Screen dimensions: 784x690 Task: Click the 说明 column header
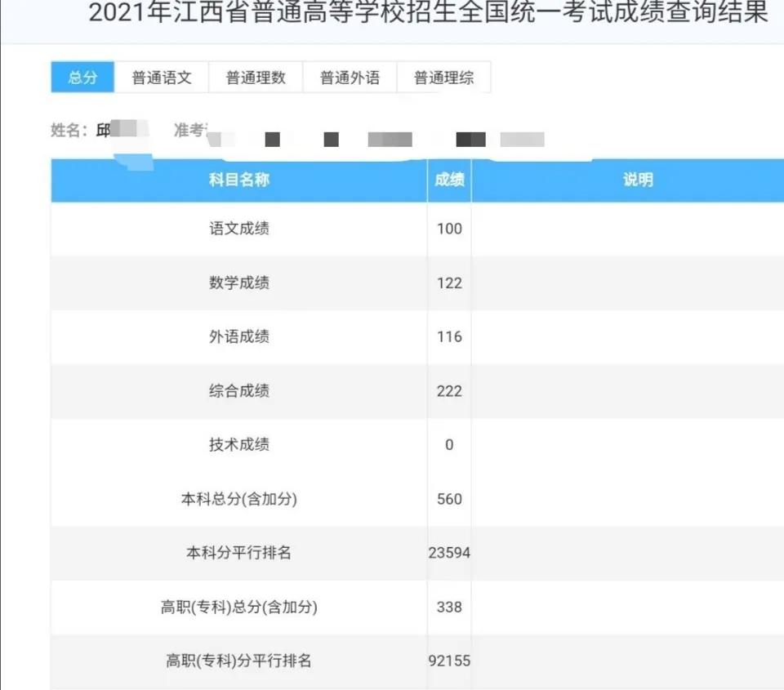(638, 180)
